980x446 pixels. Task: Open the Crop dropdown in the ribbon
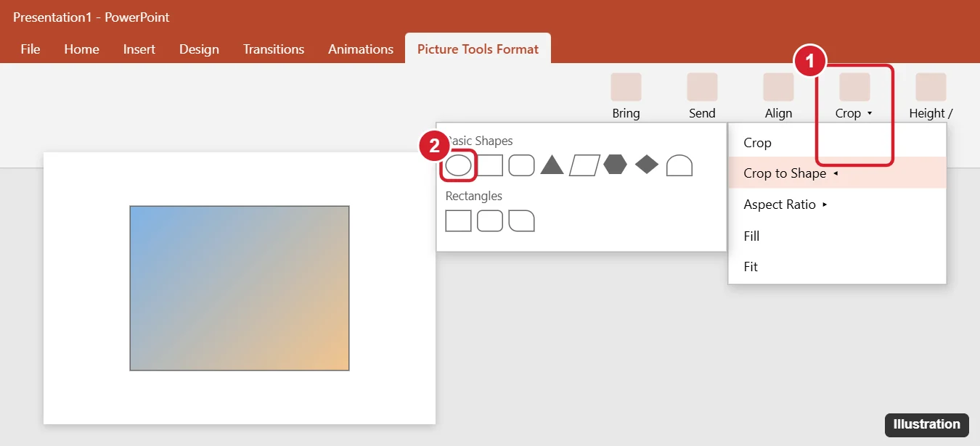click(x=854, y=96)
